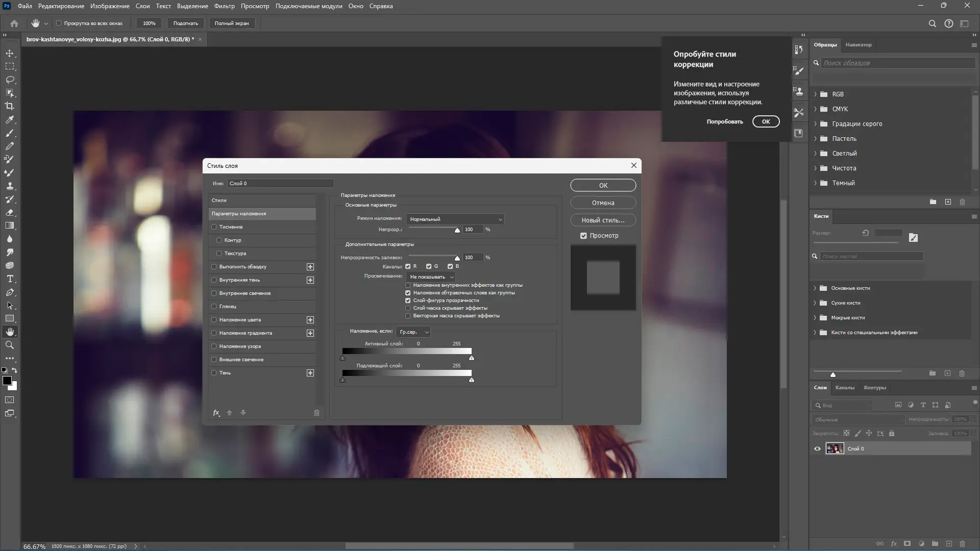Expand the Пастель swatches folder
The image size is (980, 551).
coord(815,139)
